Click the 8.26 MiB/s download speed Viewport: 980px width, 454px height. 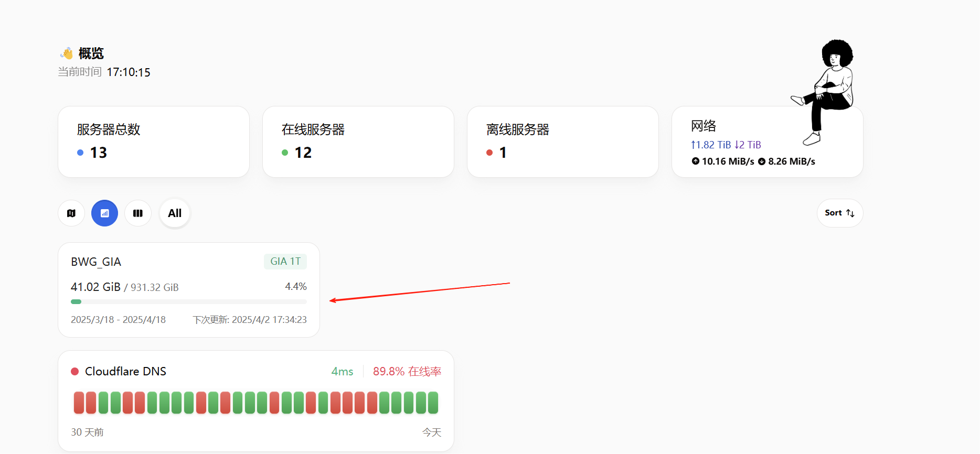792,161
